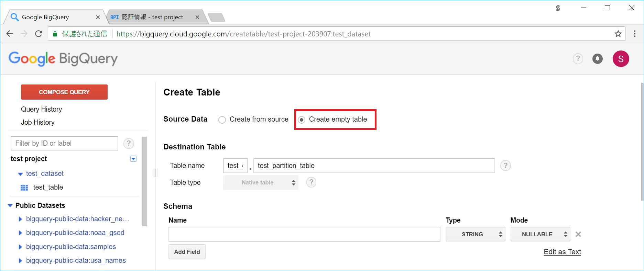Screen dimensions: 644x271
Task: Go back using the browser back arrow
Action: tap(10, 34)
